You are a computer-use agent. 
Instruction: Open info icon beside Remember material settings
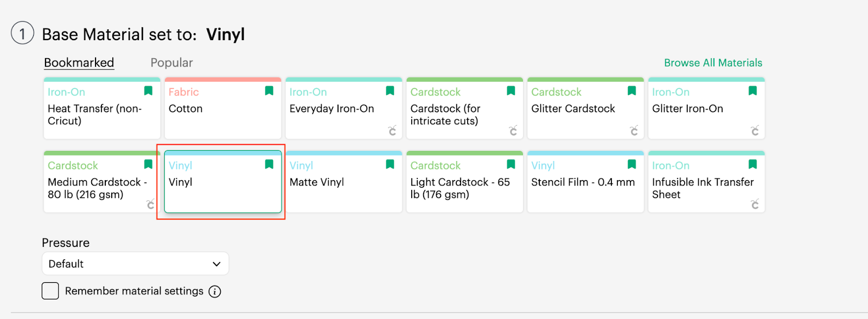(x=215, y=292)
